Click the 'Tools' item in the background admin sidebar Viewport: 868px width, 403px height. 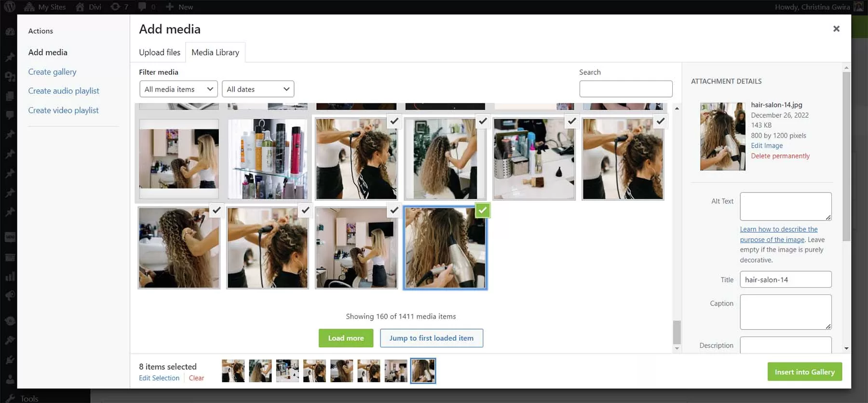(x=29, y=398)
